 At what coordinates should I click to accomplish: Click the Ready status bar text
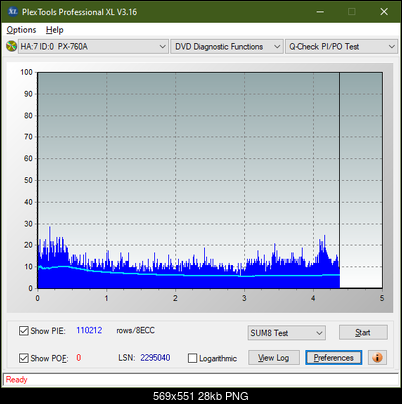pos(16,379)
